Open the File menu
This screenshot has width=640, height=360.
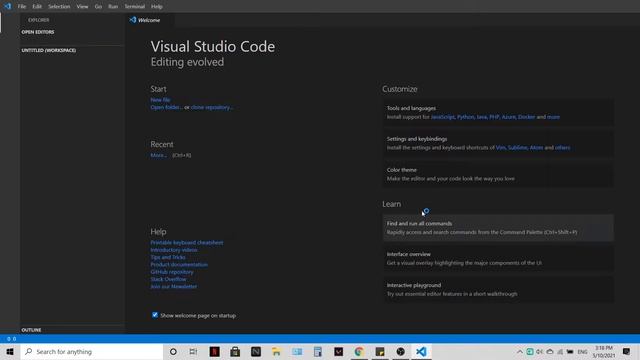(x=22, y=7)
